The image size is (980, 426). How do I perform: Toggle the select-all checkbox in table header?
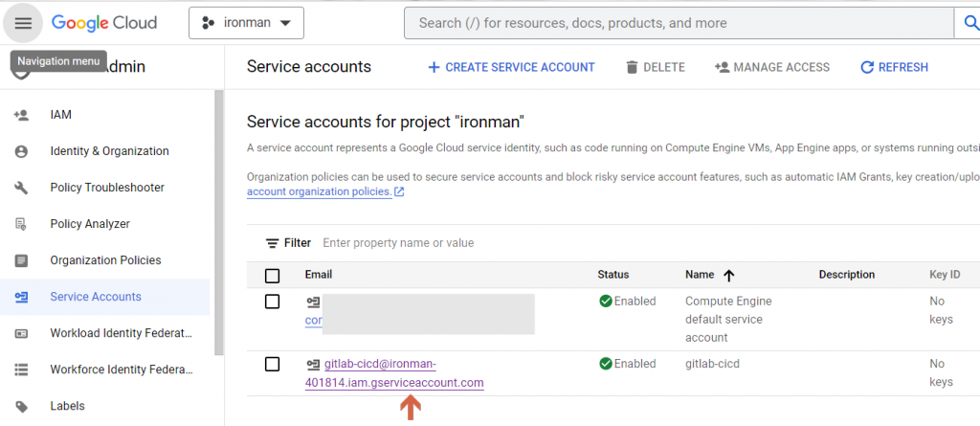pos(273,276)
